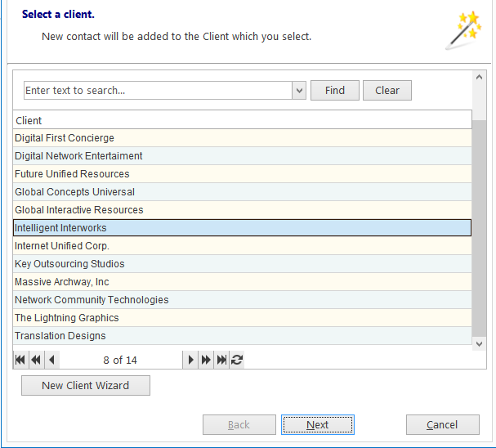Proceed with the Next button
This screenshot has height=448, width=496.
pos(318,424)
